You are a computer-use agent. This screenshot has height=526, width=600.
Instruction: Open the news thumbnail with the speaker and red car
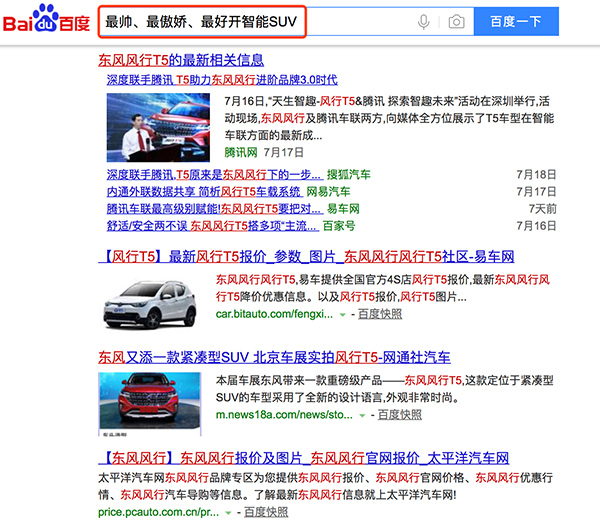point(158,127)
